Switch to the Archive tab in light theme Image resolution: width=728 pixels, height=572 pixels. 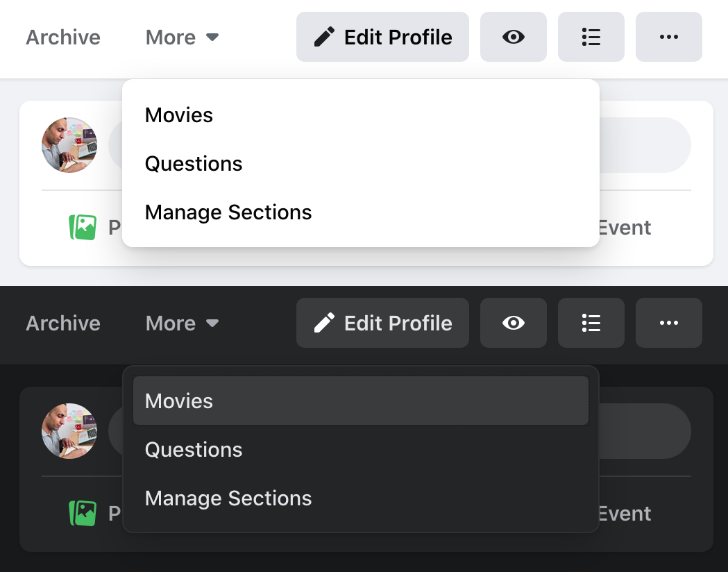(63, 37)
